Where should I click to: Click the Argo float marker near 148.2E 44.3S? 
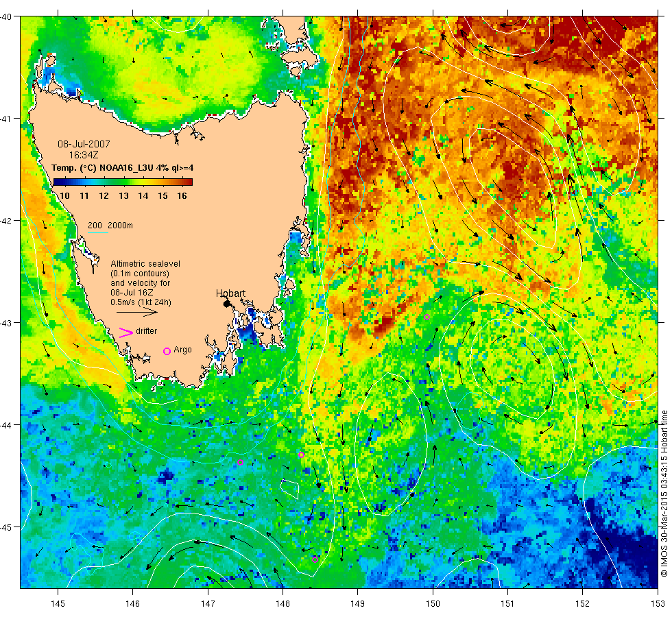click(301, 455)
